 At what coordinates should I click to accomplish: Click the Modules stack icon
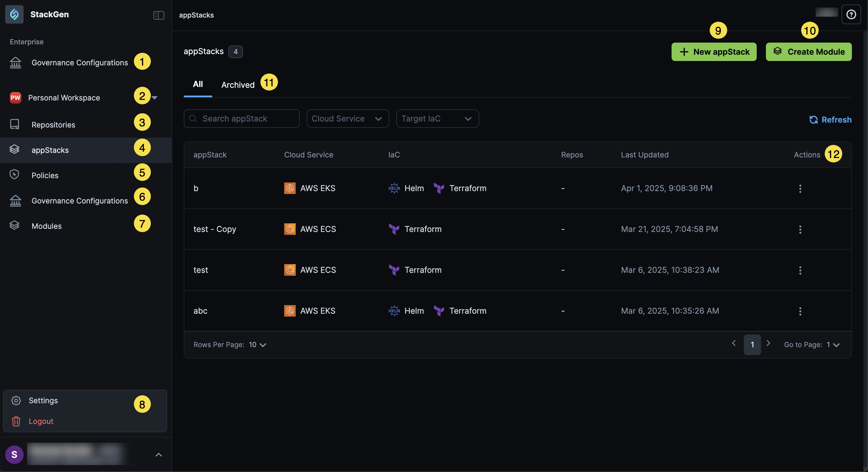(x=14, y=225)
